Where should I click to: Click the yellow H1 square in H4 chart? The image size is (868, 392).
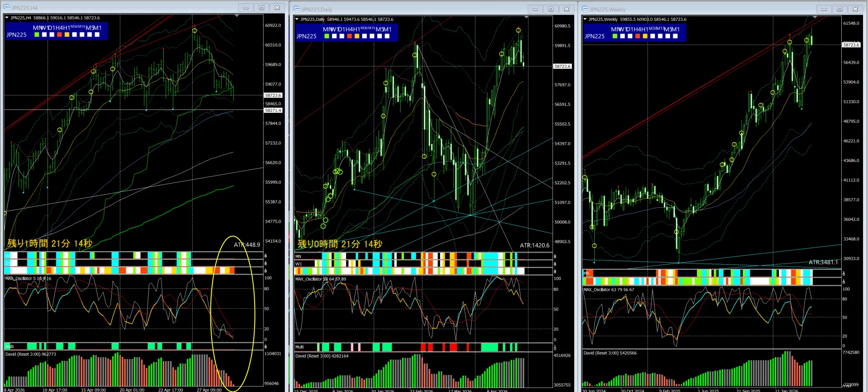(67, 34)
